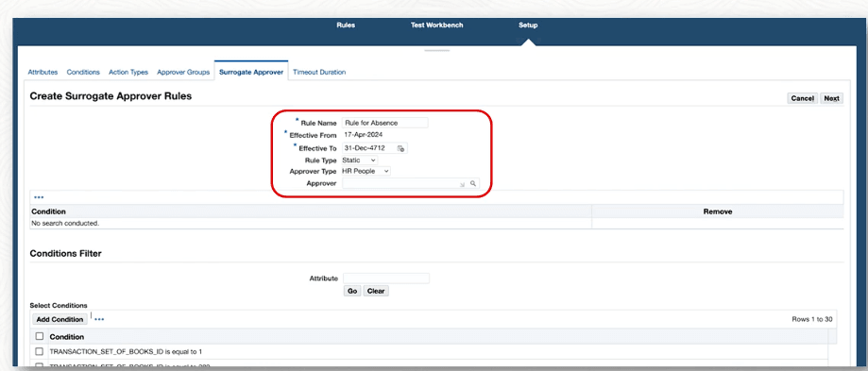
Task: Open the Approver Type dropdown showing HR People
Action: [366, 172]
